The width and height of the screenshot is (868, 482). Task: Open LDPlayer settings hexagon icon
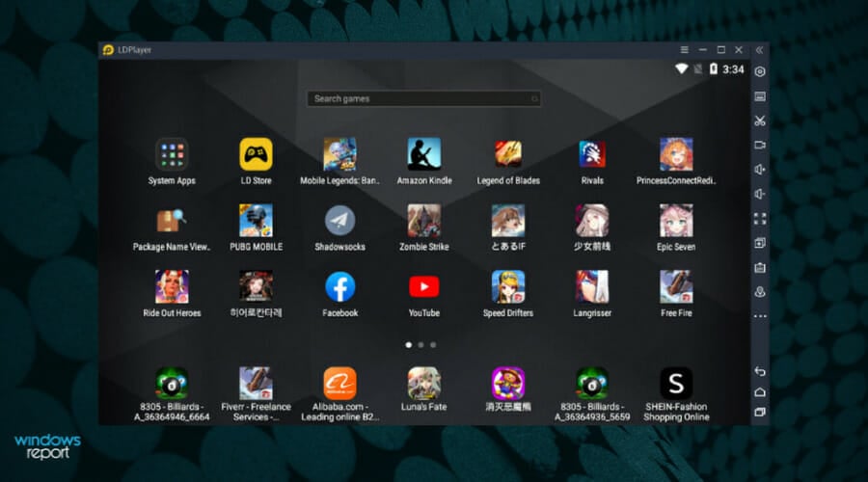[760, 72]
